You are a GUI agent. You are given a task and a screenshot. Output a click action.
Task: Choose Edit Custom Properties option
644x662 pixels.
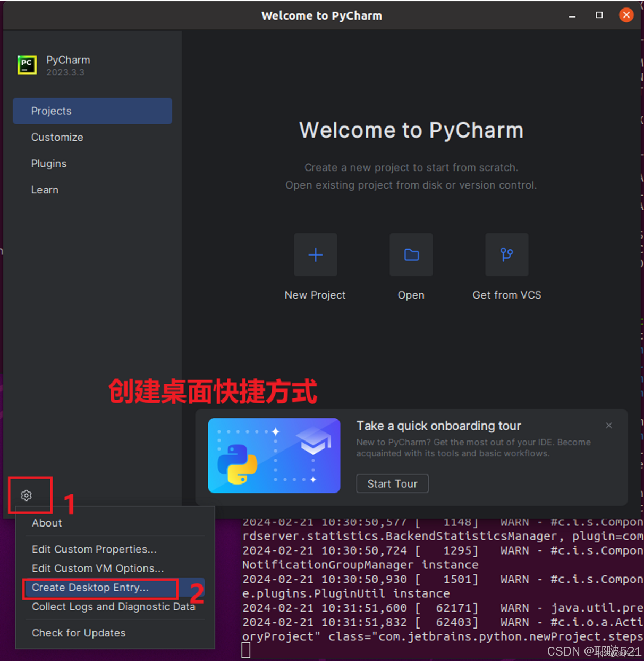tap(94, 549)
